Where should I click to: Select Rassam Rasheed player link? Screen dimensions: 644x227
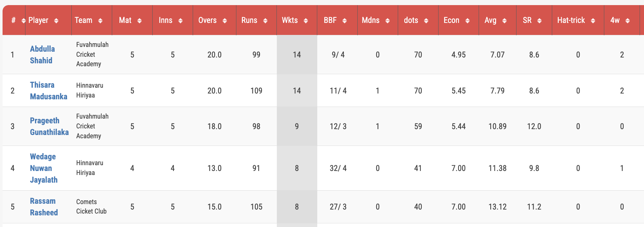44,207
